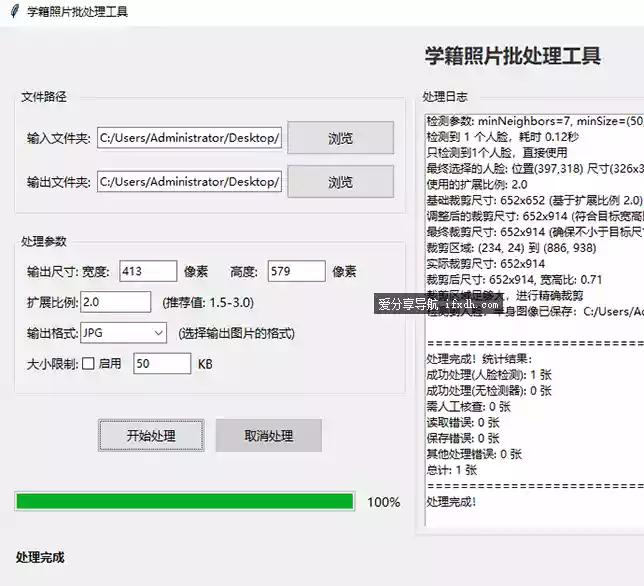Image resolution: width=644 pixels, height=586 pixels.
Task: Click the 选择输出图片的格式 hint text
Action: tap(236, 333)
